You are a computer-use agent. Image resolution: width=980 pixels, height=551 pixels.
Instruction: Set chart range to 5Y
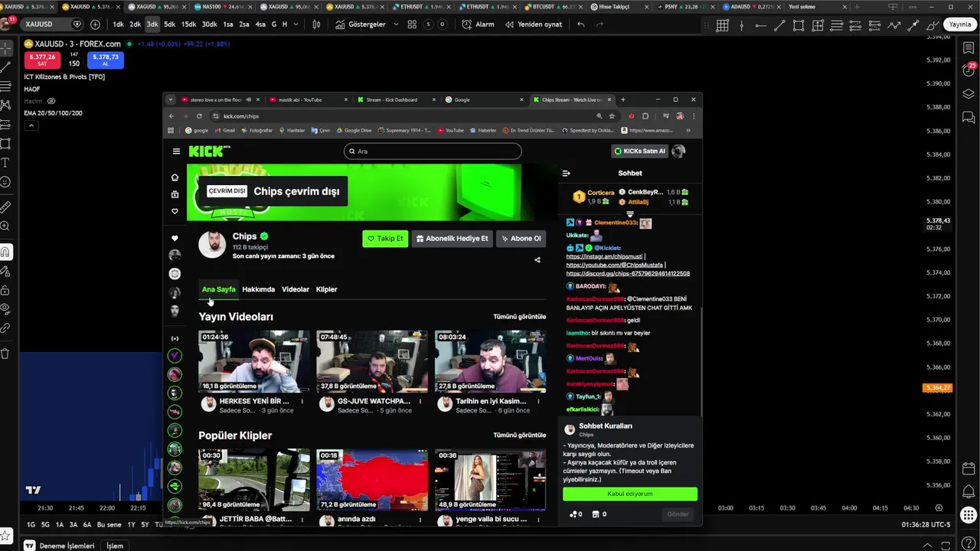pos(145,525)
